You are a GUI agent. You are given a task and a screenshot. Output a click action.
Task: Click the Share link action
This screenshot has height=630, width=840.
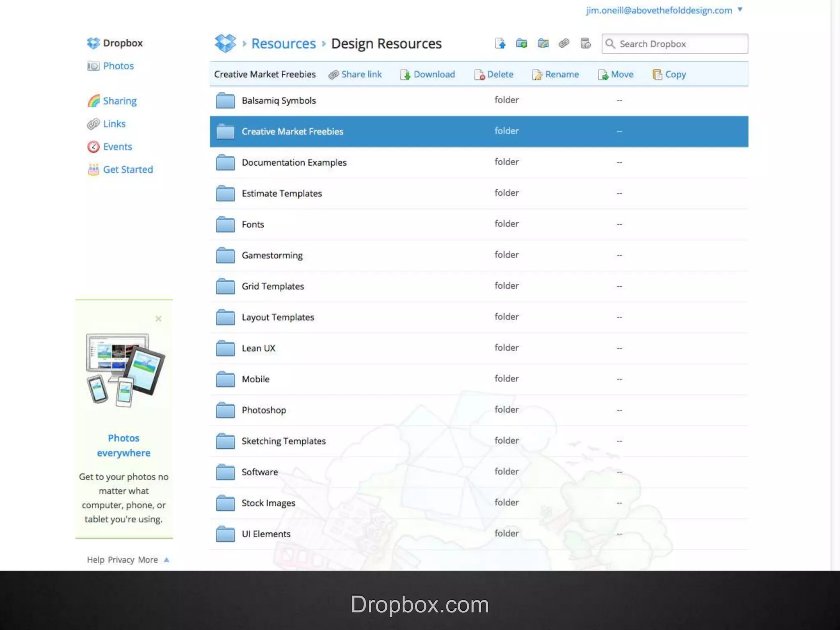click(x=355, y=74)
